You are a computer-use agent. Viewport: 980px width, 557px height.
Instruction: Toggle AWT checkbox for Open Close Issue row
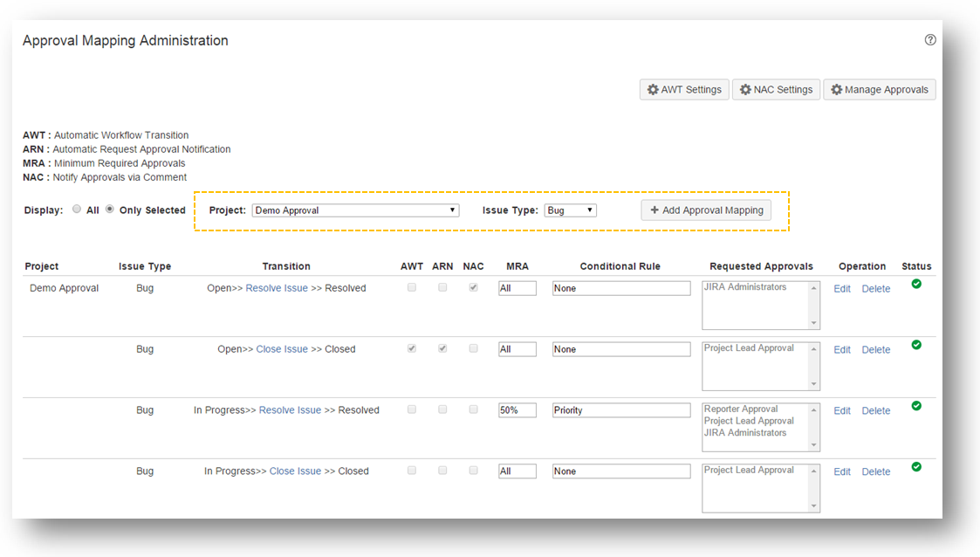412,348
